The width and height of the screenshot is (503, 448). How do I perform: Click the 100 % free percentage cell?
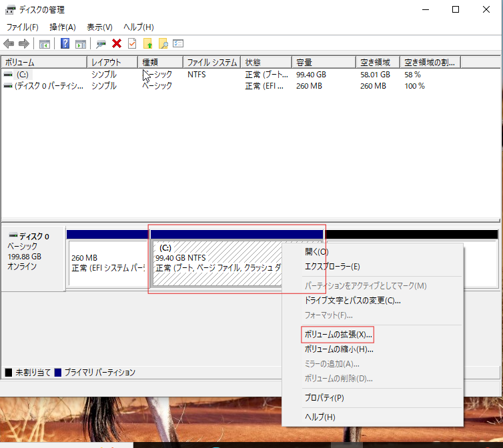[414, 86]
